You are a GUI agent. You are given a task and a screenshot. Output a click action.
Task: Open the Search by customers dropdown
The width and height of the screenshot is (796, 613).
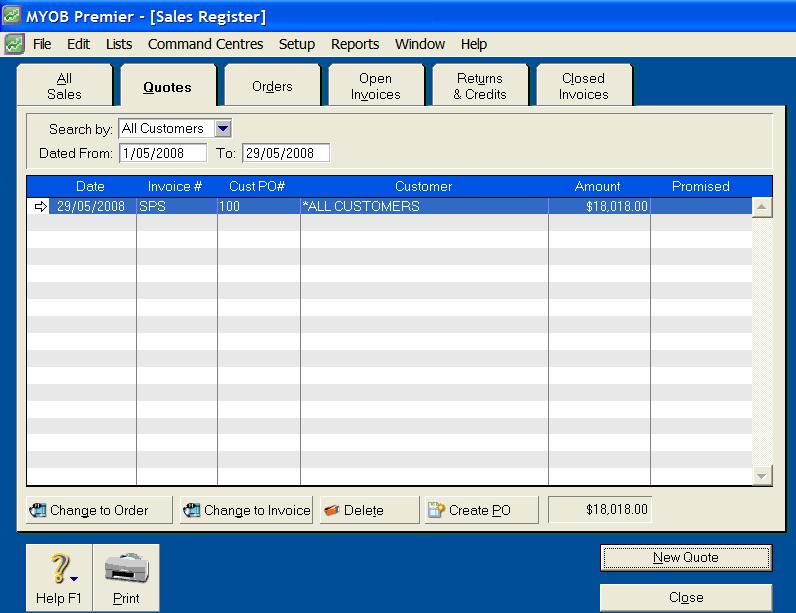[x=223, y=128]
